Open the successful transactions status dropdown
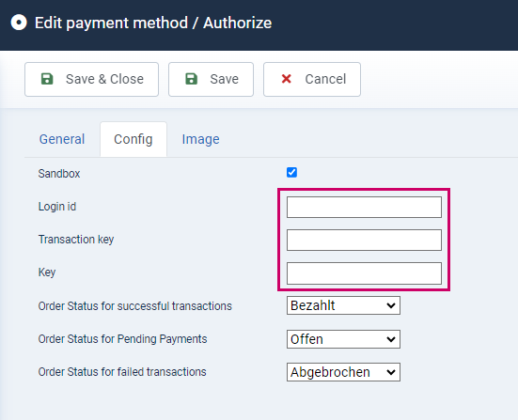This screenshot has height=420, width=518. pos(343,305)
